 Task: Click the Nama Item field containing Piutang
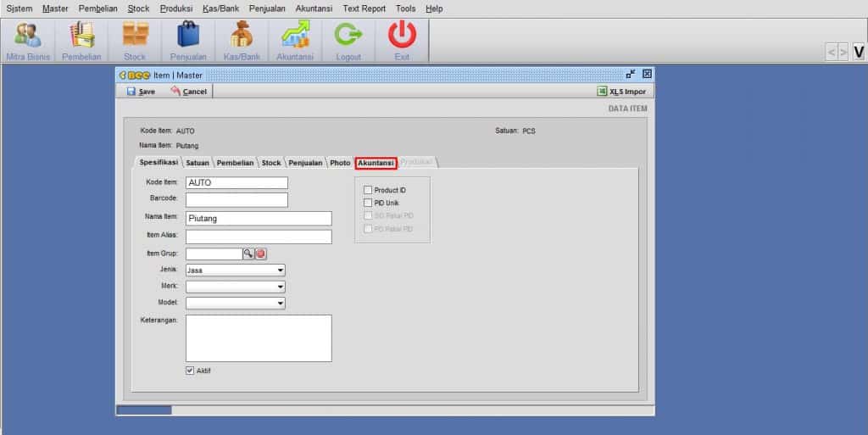[x=259, y=218]
